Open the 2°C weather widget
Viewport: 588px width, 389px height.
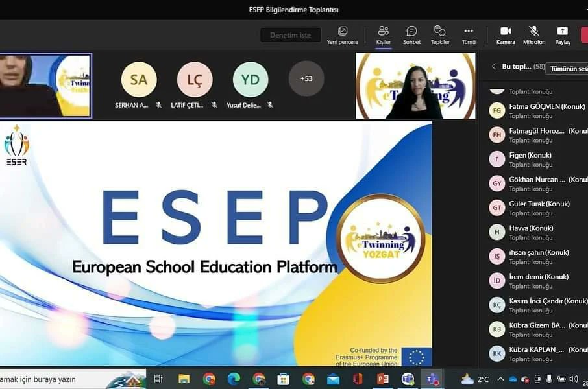pyautogui.click(x=475, y=379)
